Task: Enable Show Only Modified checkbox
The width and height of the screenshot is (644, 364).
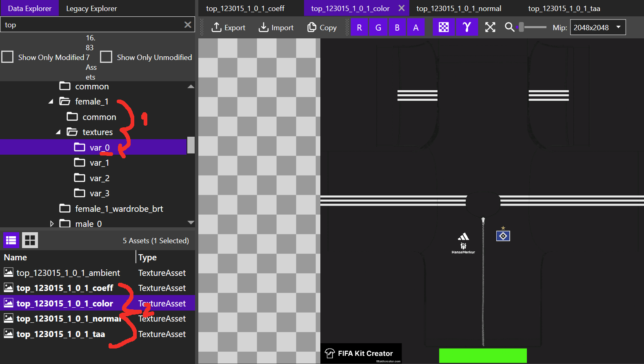Action: click(x=7, y=57)
